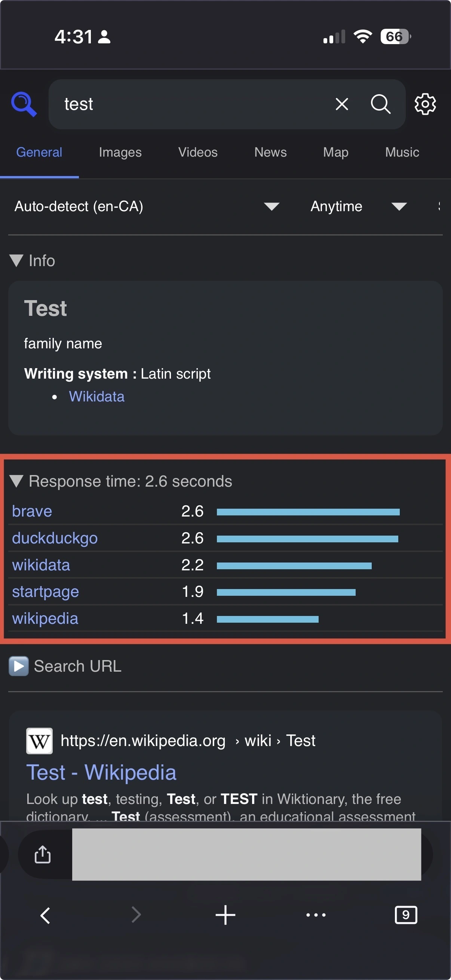The image size is (451, 980).
Task: Open new tab with plus icon
Action: click(225, 915)
